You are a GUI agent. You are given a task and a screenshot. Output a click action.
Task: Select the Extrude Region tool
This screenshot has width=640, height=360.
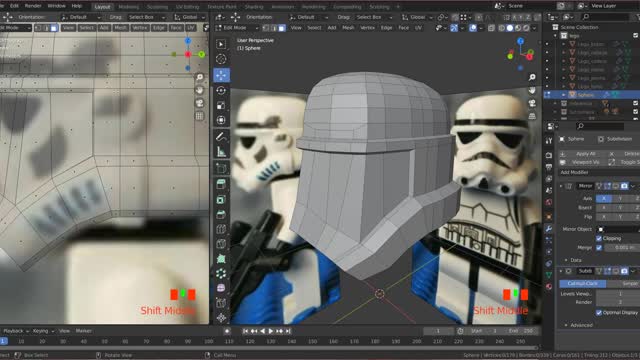(x=221, y=184)
